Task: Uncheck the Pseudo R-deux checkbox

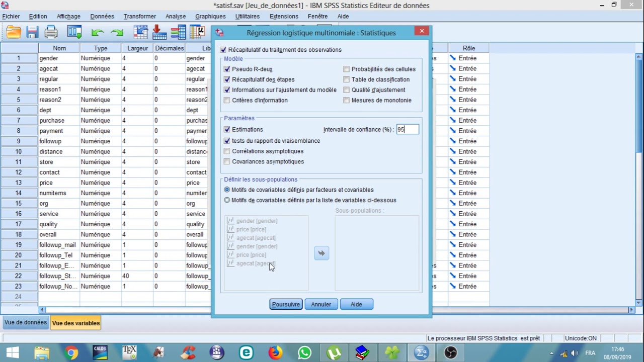Action: point(227,69)
